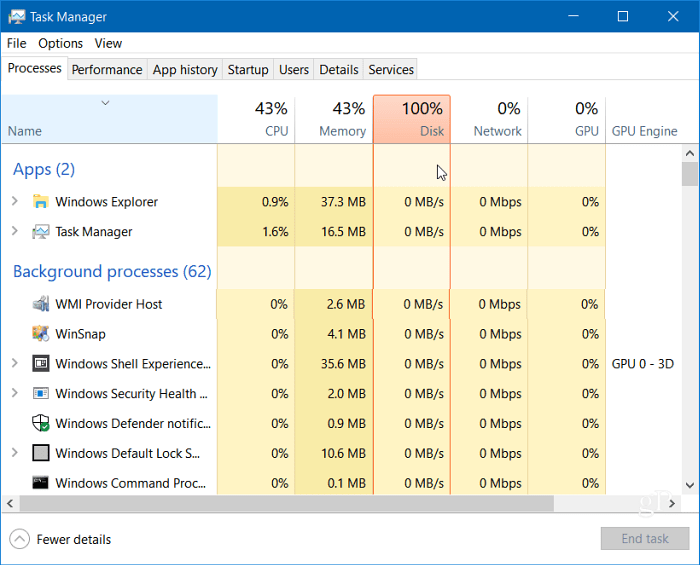Expand the Windows Explorer process group
Image resolution: width=700 pixels, height=565 pixels.
[14, 202]
